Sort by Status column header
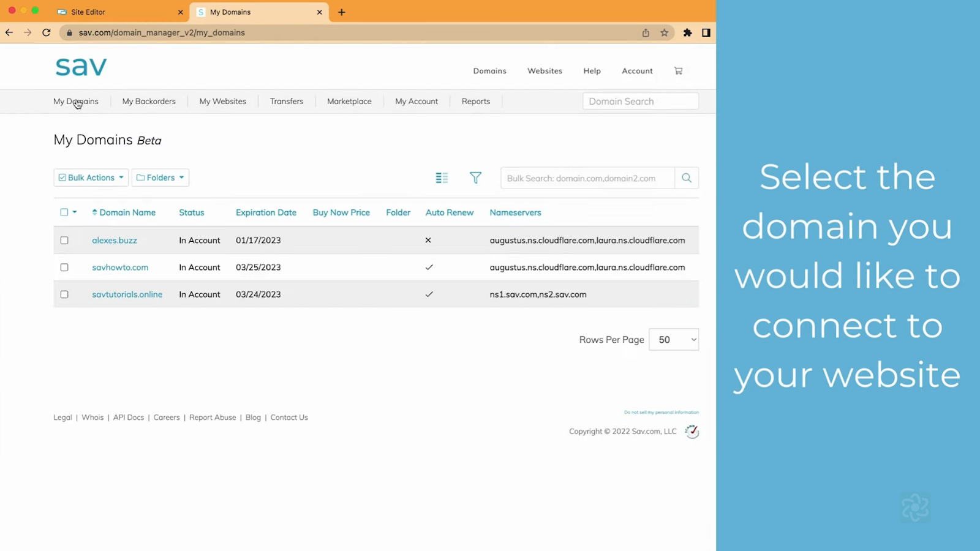The height and width of the screenshot is (551, 980). pos(192,212)
